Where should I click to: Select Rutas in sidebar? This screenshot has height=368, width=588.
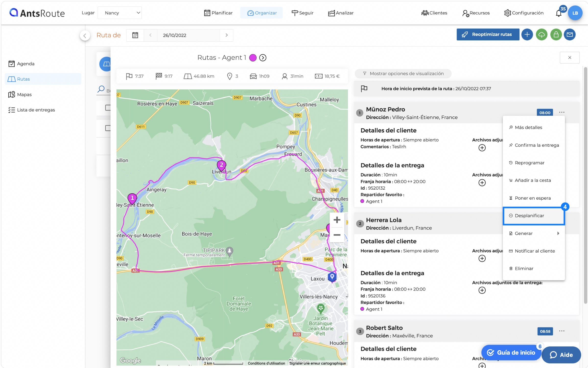[43, 79]
